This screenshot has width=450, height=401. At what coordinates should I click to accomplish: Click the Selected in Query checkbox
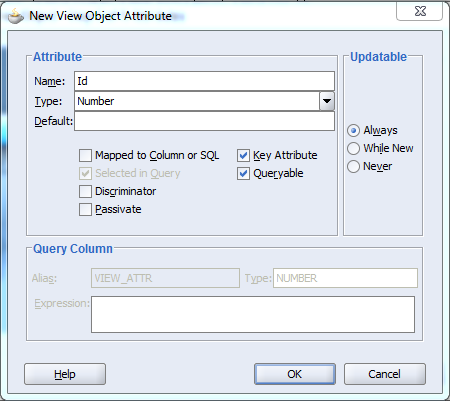(x=85, y=173)
